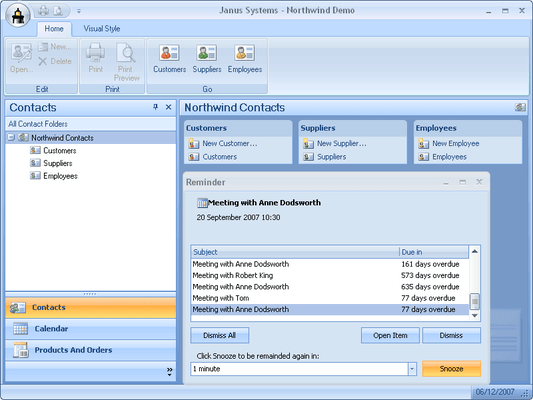Click the Dismiss button
This screenshot has height=400, width=533.
pyautogui.click(x=451, y=335)
